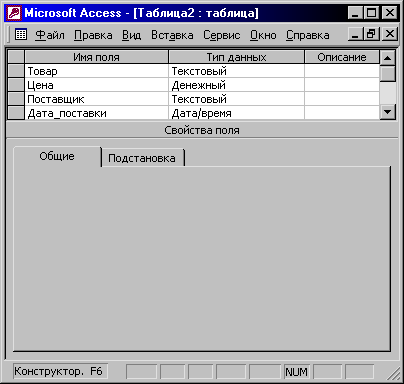Maximize the Microsoft Access application window

point(371,13)
